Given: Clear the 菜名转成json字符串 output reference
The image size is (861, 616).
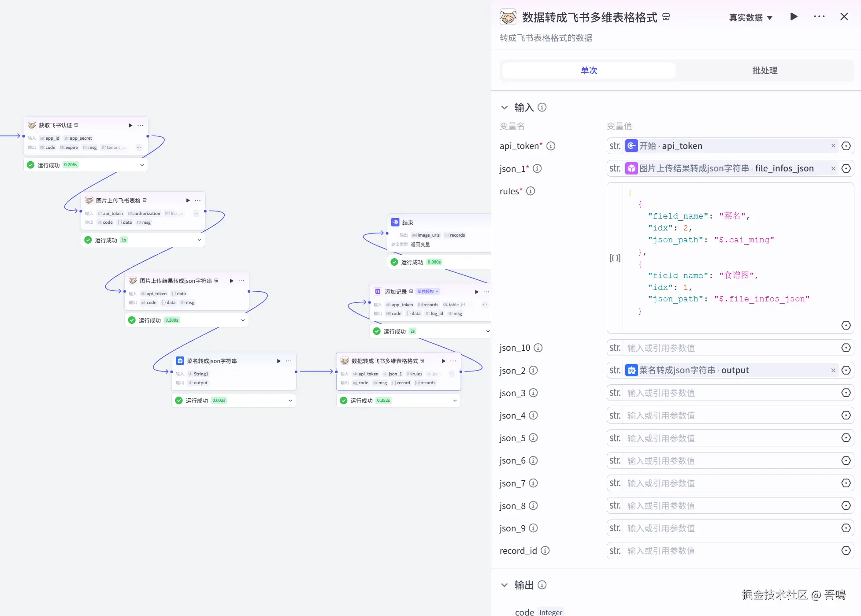Looking at the screenshot, I should coord(833,370).
